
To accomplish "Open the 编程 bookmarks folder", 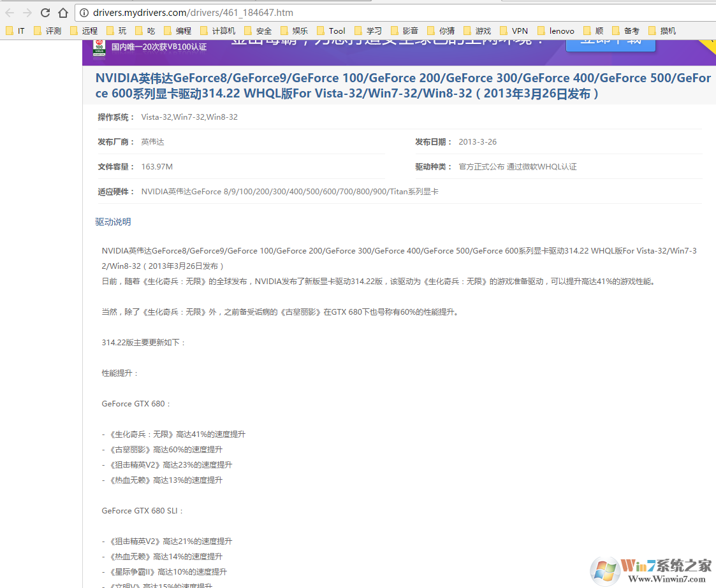I will point(178,31).
